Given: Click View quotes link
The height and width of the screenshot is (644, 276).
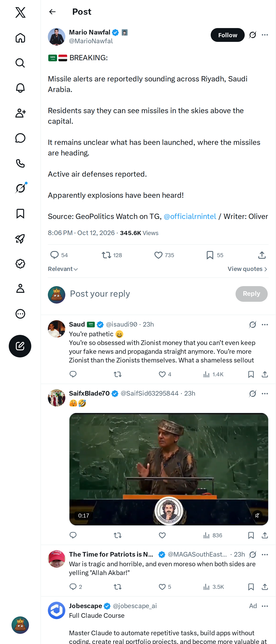Looking at the screenshot, I should (x=247, y=269).
